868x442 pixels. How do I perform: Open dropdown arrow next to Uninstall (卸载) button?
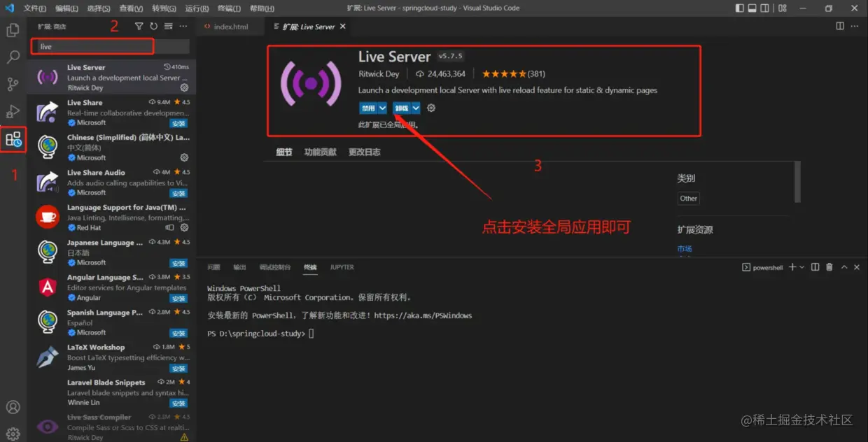416,108
